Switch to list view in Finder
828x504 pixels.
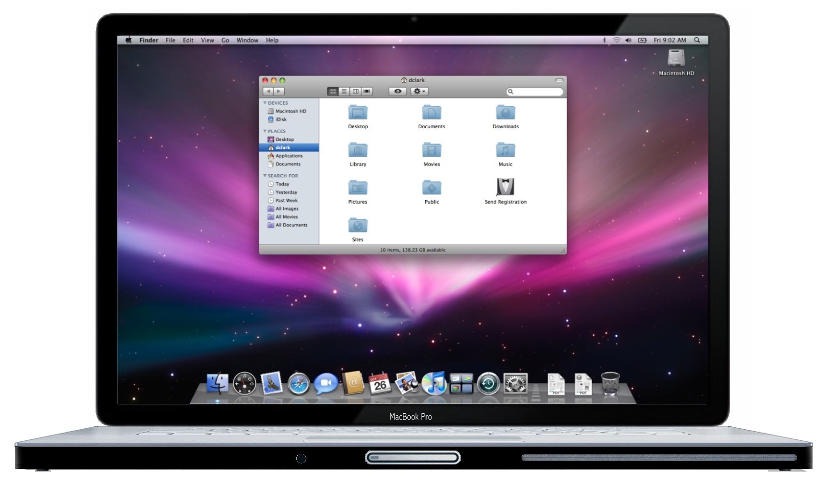pyautogui.click(x=345, y=92)
